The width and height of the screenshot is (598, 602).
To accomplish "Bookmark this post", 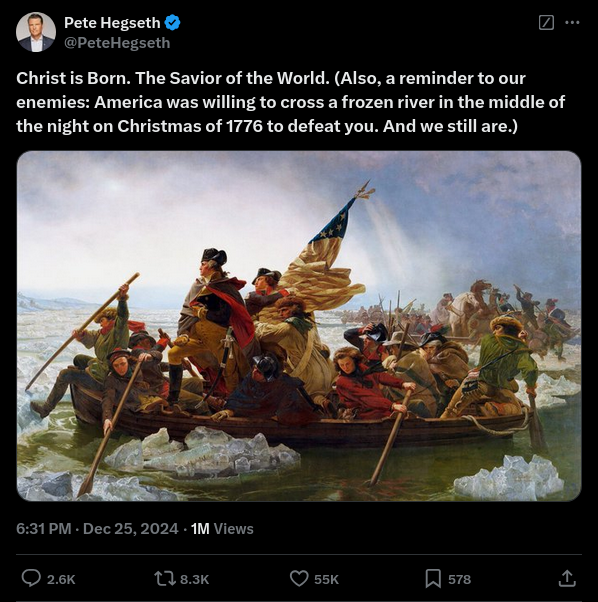I will [433, 579].
